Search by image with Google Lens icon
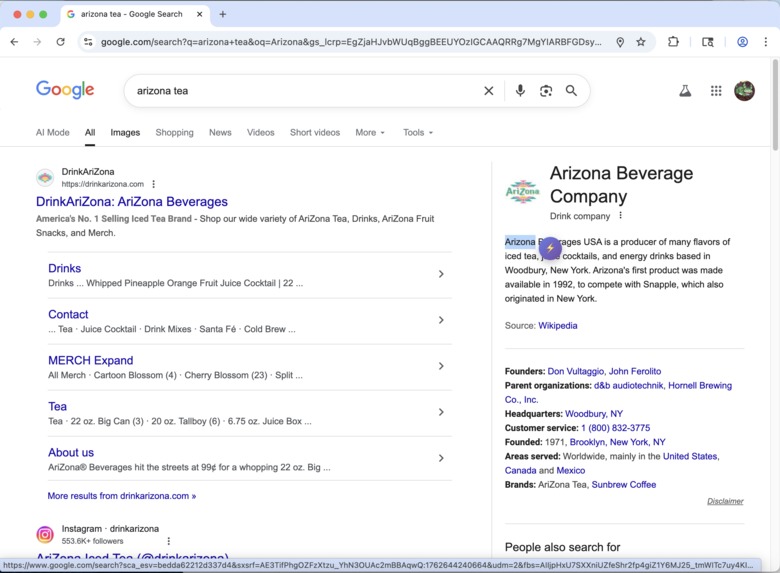780x573 pixels. 546,91
